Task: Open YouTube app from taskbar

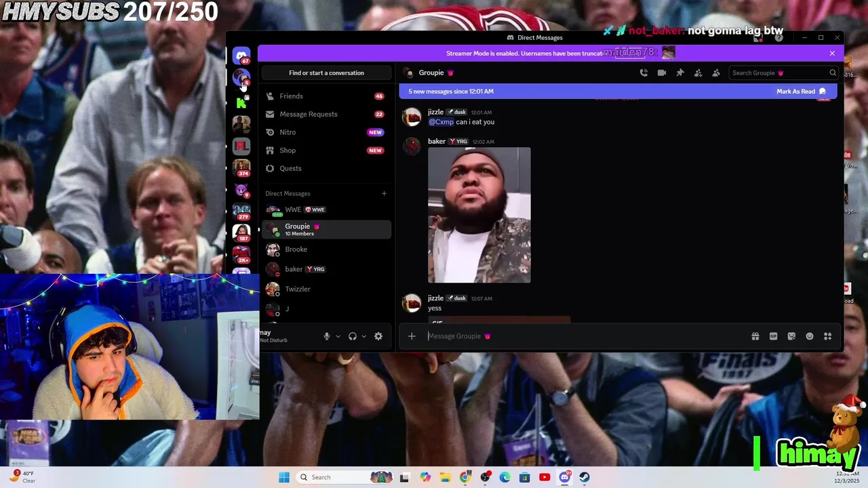Action: pyautogui.click(x=544, y=477)
